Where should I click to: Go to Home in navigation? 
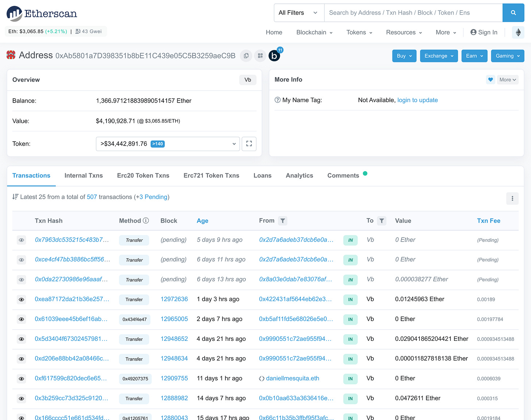(274, 32)
